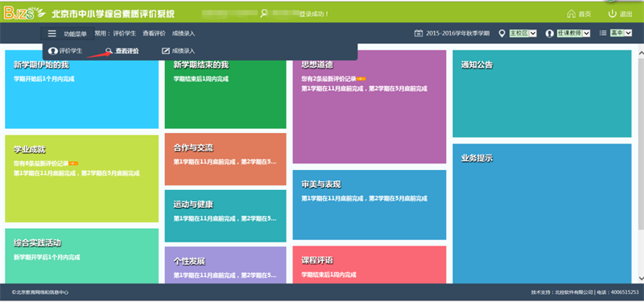644x302 pixels.
Task: Click the list icon beside 高中
Action: coord(603,33)
